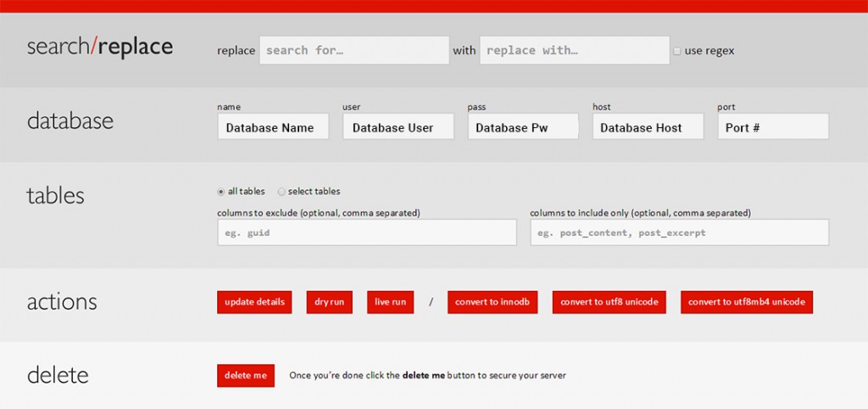Click 'convert to utf8 unicode' button
Image resolution: width=868 pixels, height=409 pixels.
click(x=609, y=302)
